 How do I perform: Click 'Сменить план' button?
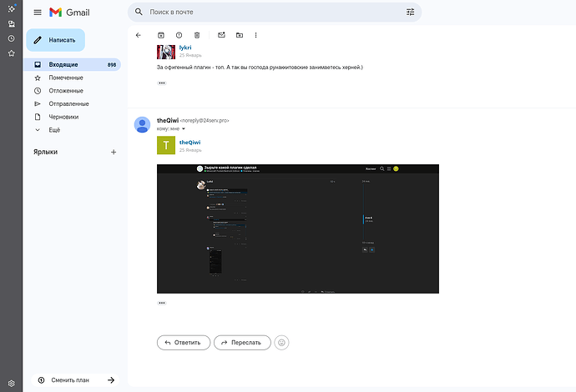[x=75, y=380]
